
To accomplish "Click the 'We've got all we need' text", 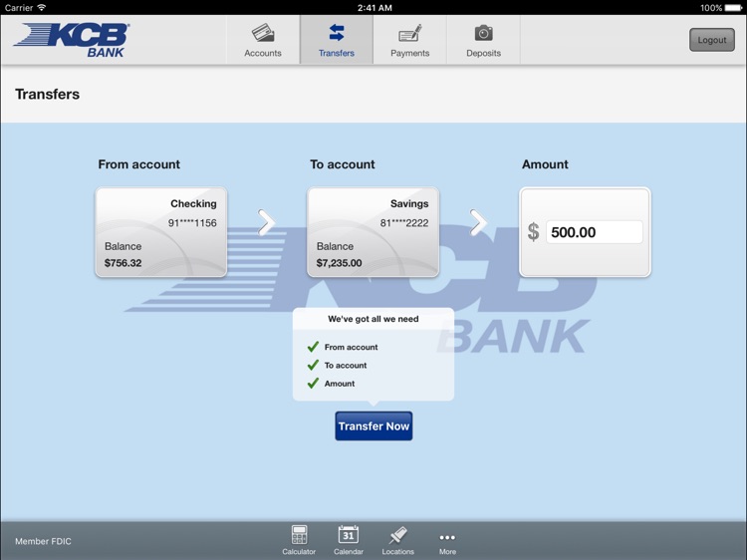I will [373, 319].
